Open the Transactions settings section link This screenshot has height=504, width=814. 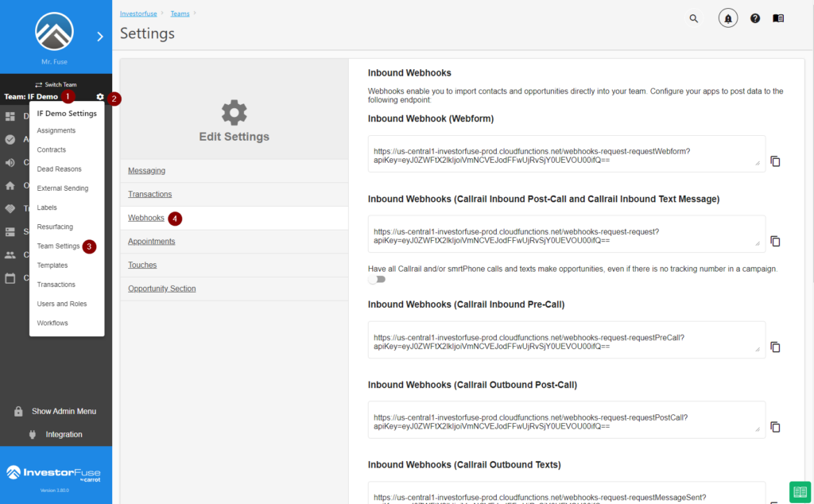[149, 194]
